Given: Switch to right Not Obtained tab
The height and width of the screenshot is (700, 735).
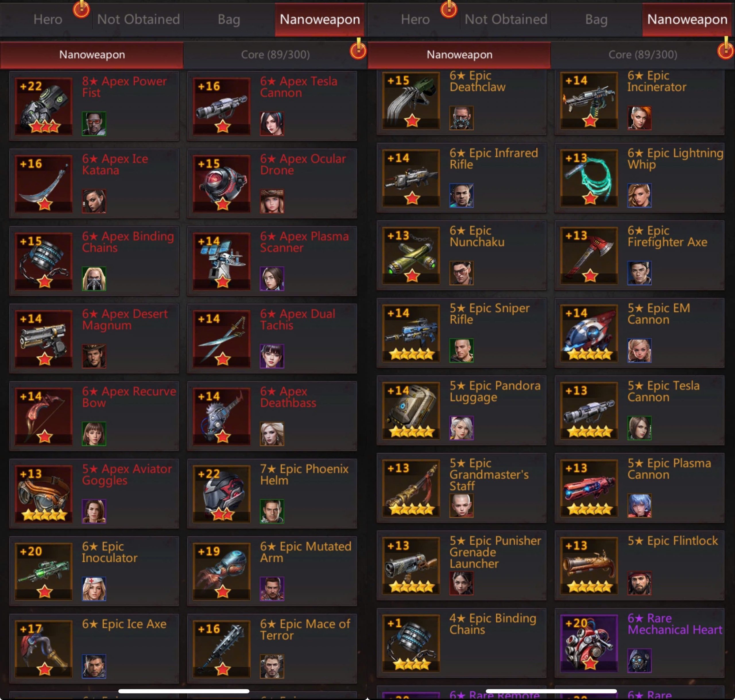Looking at the screenshot, I should [506, 20].
